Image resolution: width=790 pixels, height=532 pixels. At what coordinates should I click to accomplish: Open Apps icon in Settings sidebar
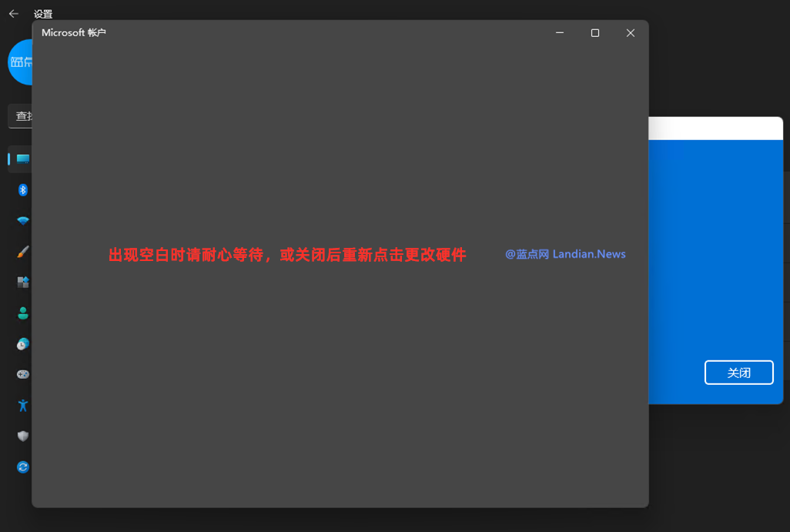22,282
